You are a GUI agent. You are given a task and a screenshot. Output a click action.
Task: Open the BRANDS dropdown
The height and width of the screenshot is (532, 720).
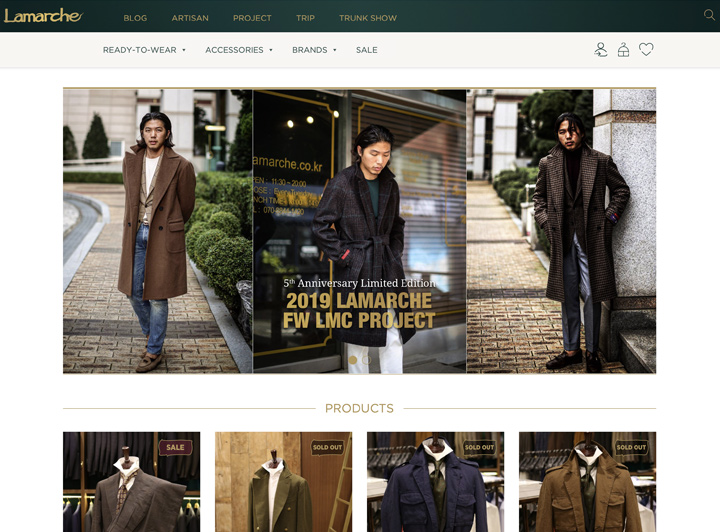click(x=314, y=50)
